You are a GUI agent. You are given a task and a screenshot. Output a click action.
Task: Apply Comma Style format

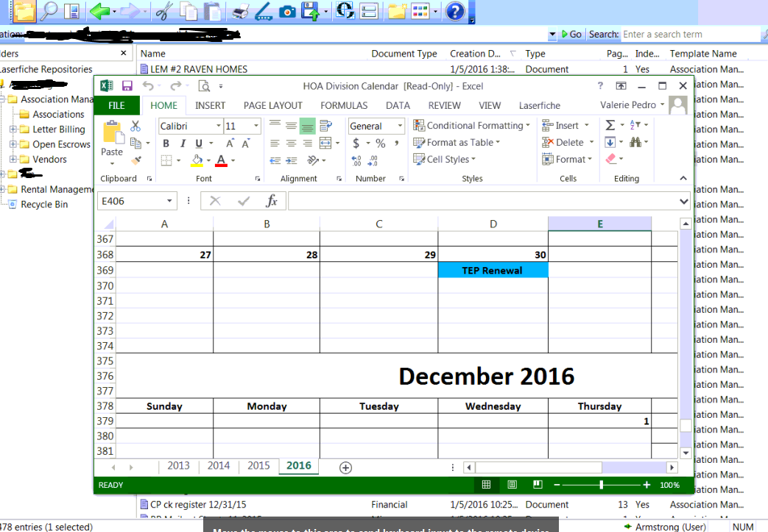pos(397,143)
